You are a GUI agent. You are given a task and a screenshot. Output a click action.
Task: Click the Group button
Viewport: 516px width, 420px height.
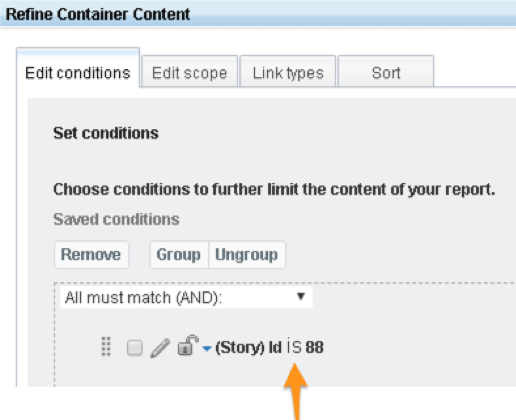(x=179, y=255)
